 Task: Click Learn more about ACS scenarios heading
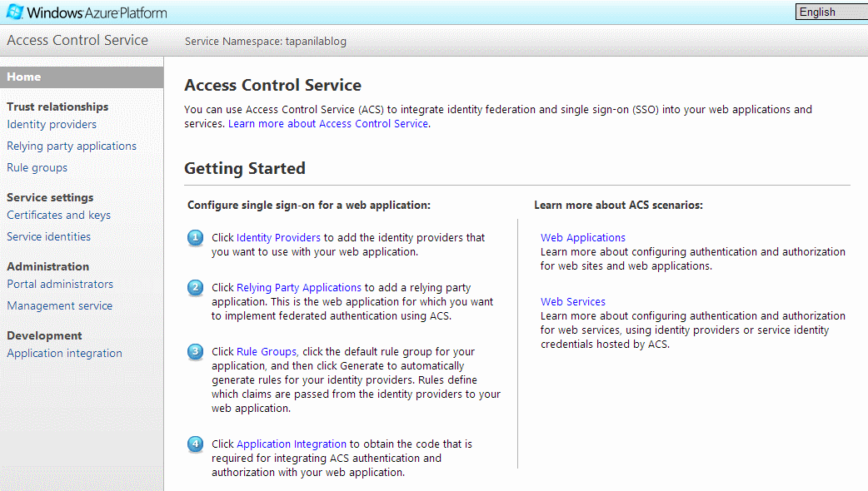coord(618,205)
